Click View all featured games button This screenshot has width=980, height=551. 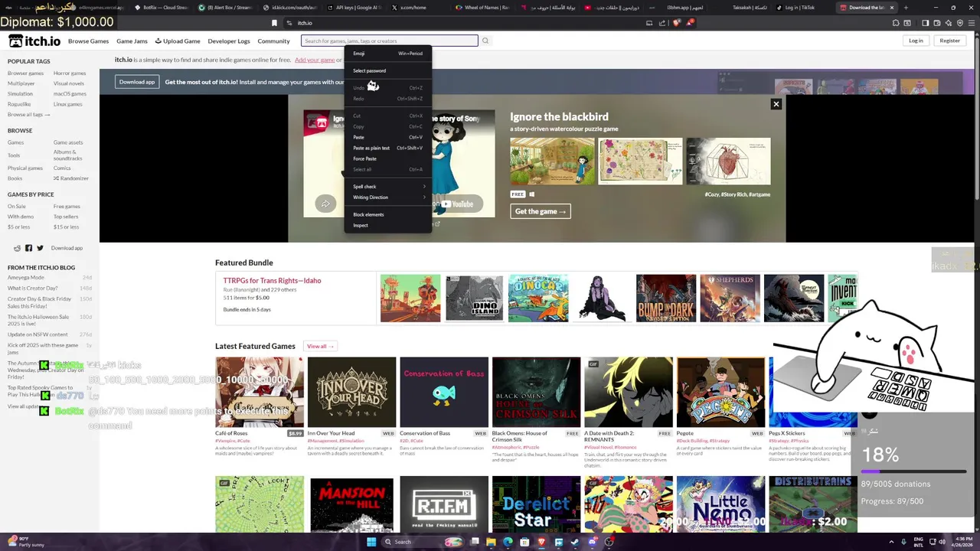click(320, 346)
